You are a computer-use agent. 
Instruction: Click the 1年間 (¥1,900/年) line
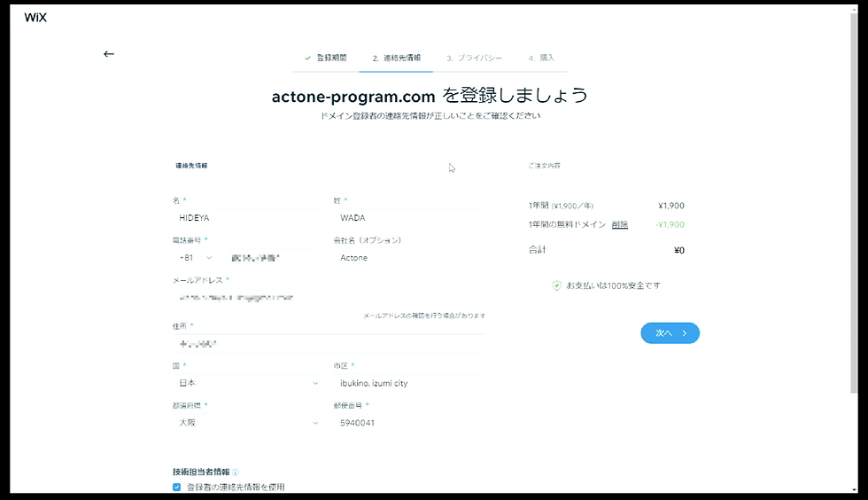606,206
